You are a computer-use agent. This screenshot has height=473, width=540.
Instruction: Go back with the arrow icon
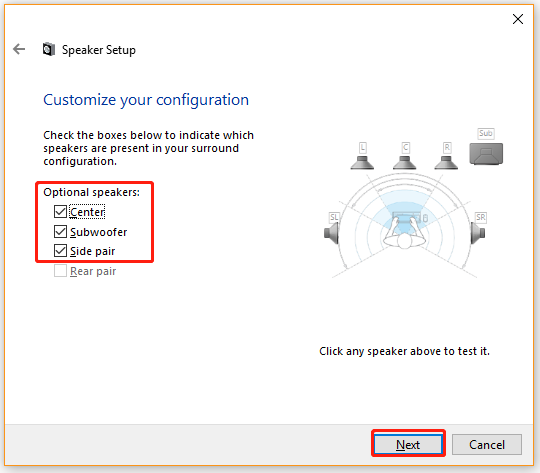19,49
